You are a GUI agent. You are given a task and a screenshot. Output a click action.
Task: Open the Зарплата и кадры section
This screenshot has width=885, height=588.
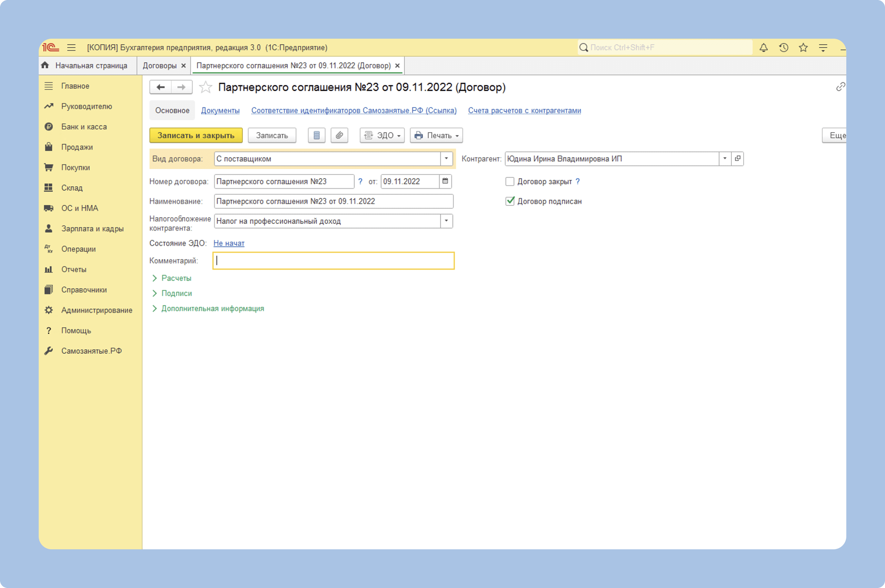point(92,229)
